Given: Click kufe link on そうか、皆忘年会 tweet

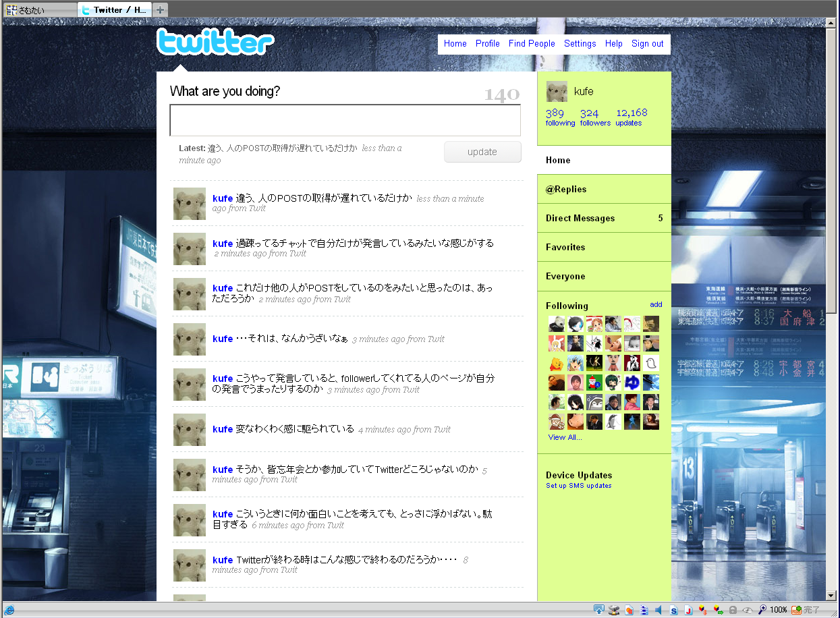Looking at the screenshot, I should (x=223, y=470).
